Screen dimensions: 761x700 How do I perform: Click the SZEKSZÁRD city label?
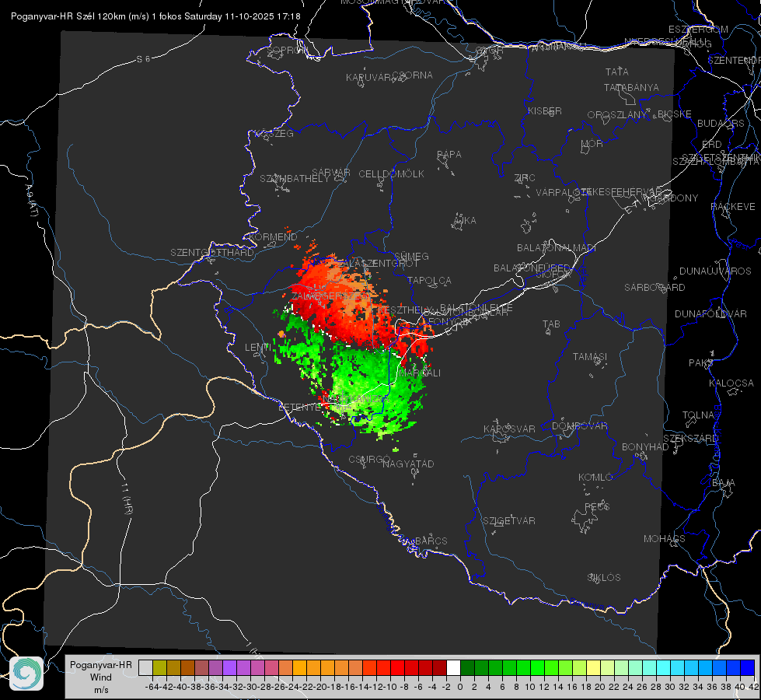[x=690, y=439]
